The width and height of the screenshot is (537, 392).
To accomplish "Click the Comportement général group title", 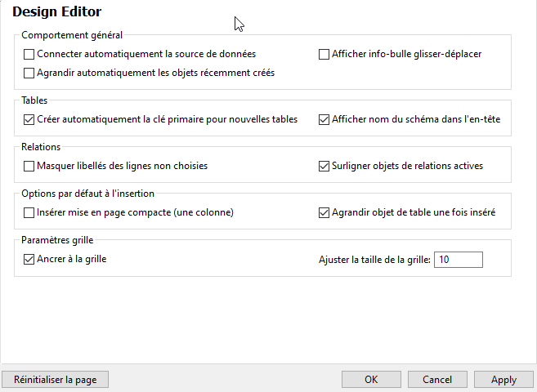I will click(72, 35).
